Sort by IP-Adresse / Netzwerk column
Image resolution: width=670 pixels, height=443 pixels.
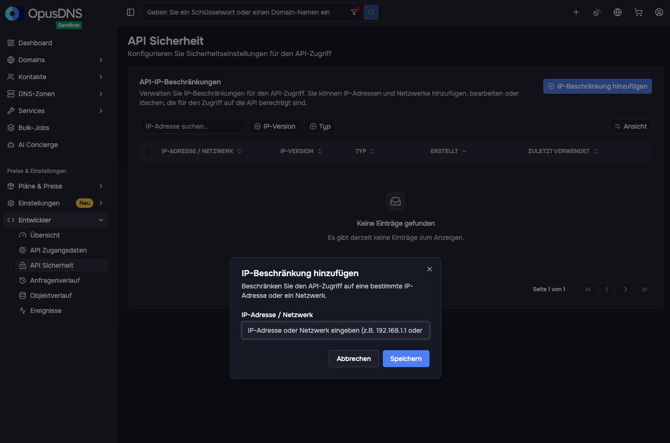pos(201,151)
